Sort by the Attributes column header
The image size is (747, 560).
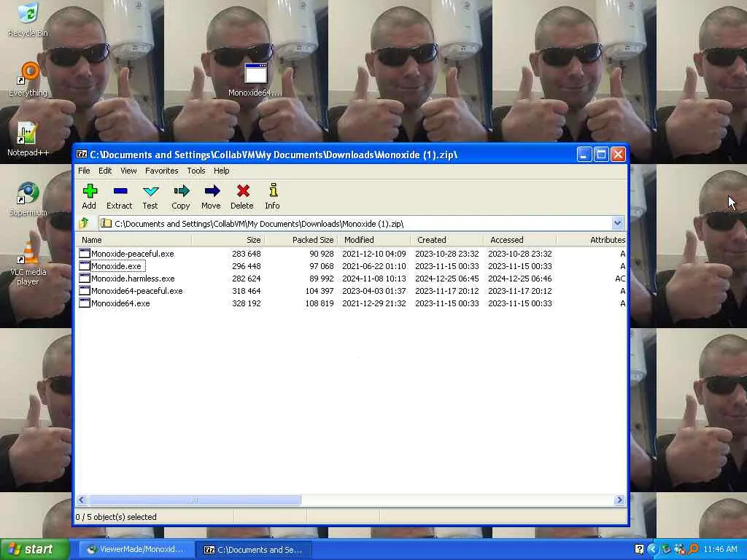[591, 240]
